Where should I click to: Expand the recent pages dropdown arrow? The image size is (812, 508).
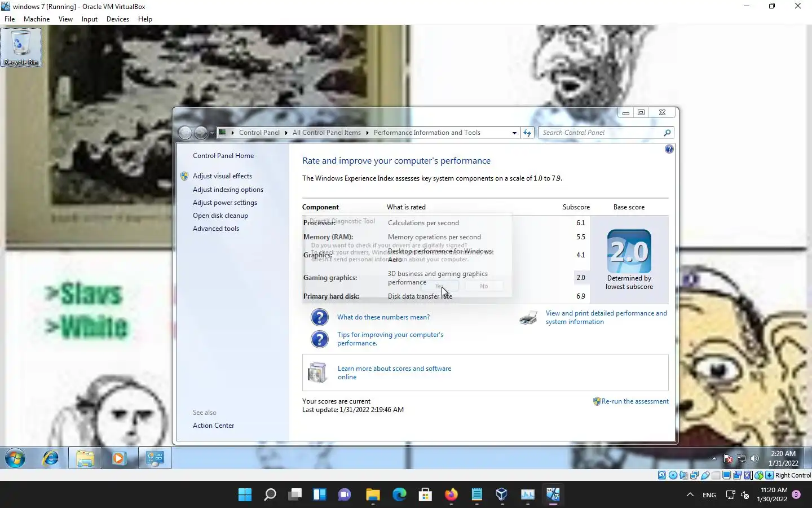[212, 133]
